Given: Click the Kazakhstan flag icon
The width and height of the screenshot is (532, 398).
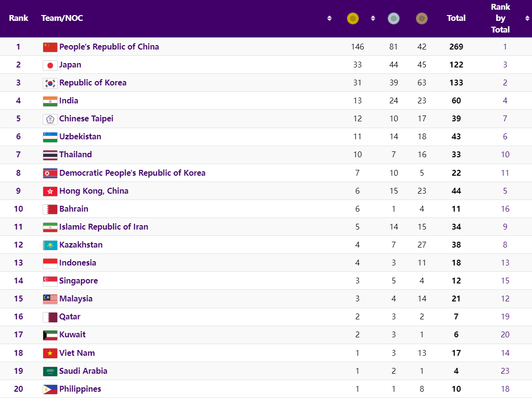Looking at the screenshot, I should click(x=50, y=245).
